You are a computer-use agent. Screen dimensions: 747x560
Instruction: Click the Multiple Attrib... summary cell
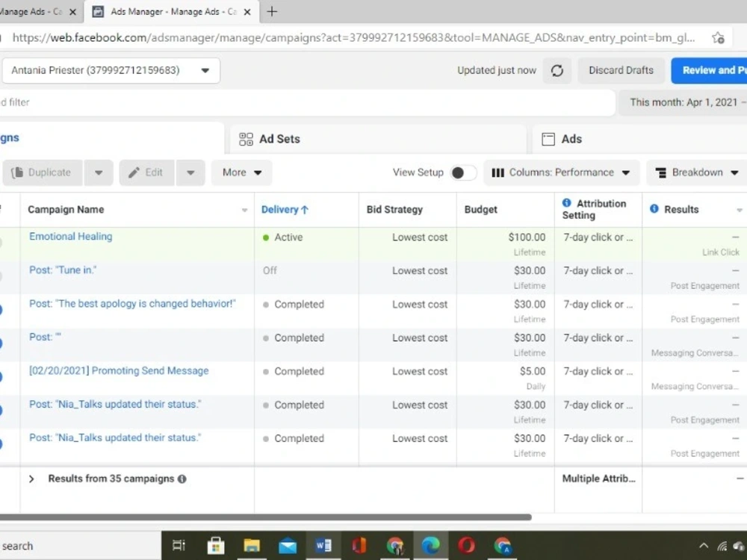(x=598, y=479)
